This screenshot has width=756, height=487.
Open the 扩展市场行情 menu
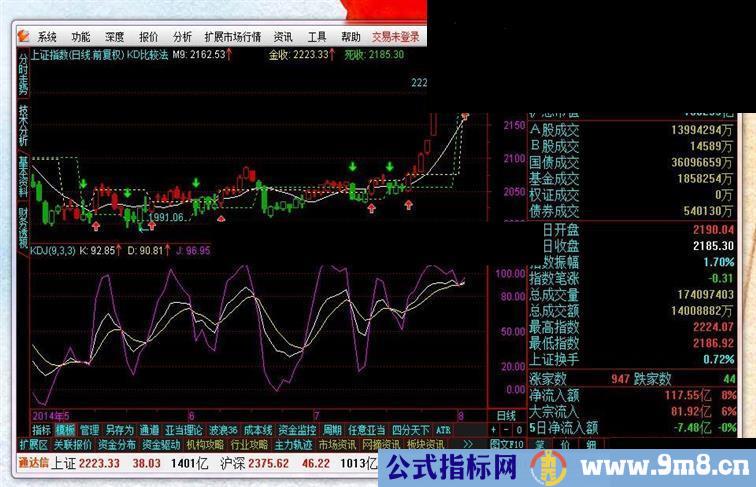[234, 36]
